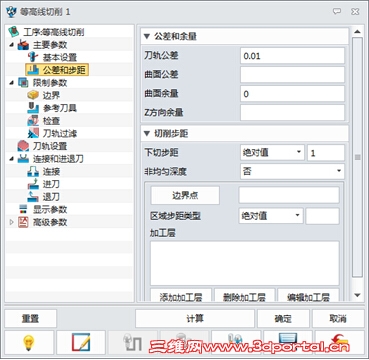Collapse the 连接和进退刀 tree node

(12, 159)
